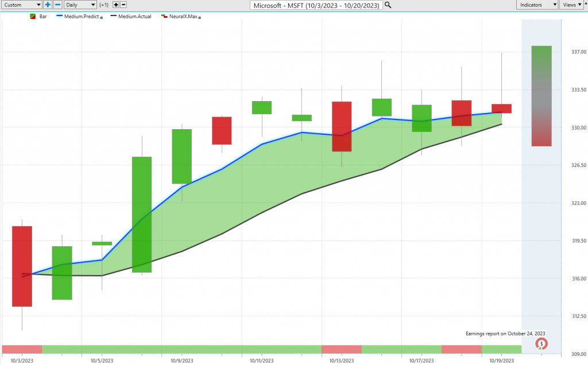The height and width of the screenshot is (365, 588).
Task: Click the magnifier search icon beside symbol
Action: coord(388,5)
